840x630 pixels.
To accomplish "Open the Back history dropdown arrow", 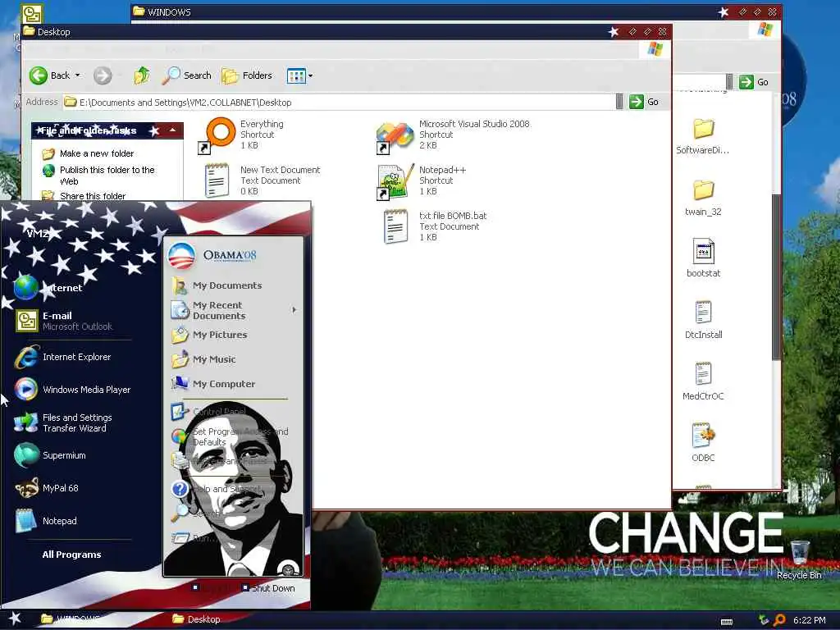I will pyautogui.click(x=78, y=75).
